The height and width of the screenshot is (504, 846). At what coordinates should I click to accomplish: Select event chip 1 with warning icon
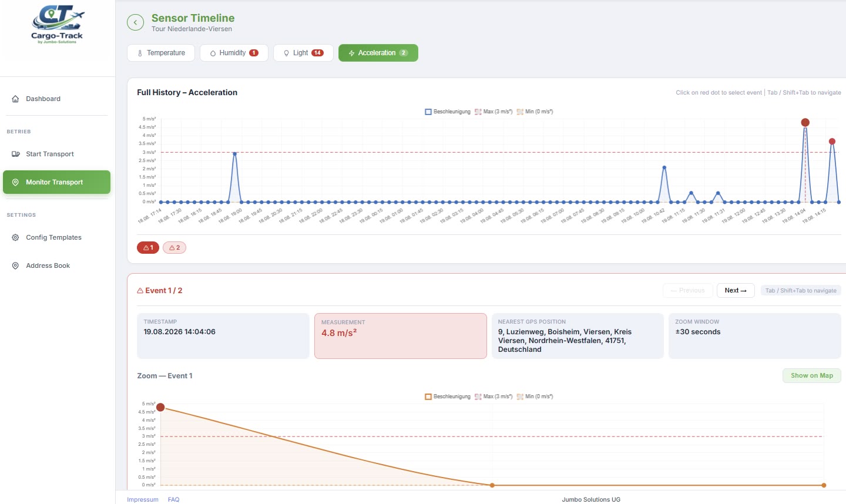[148, 248]
